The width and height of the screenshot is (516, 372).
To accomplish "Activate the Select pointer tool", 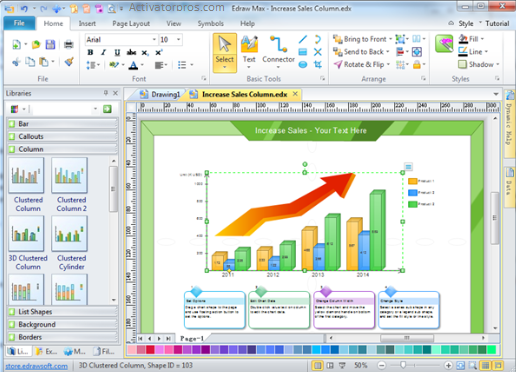I will click(225, 53).
